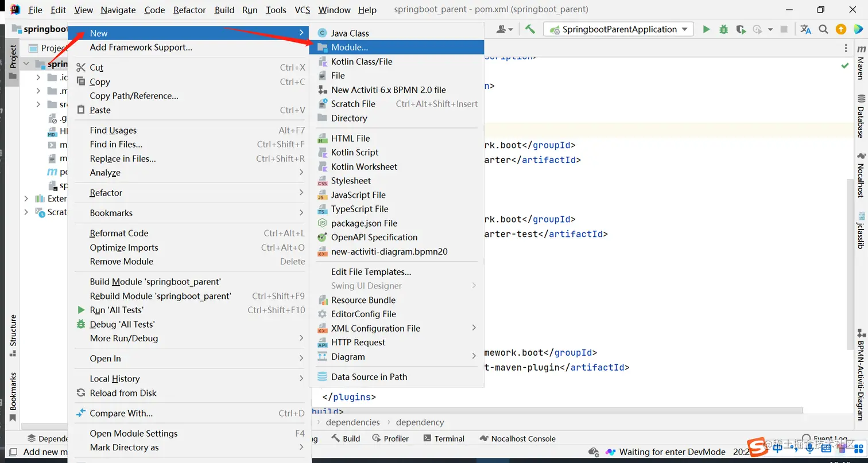The height and width of the screenshot is (463, 868).
Task: Open the Navigate menu
Action: point(118,10)
